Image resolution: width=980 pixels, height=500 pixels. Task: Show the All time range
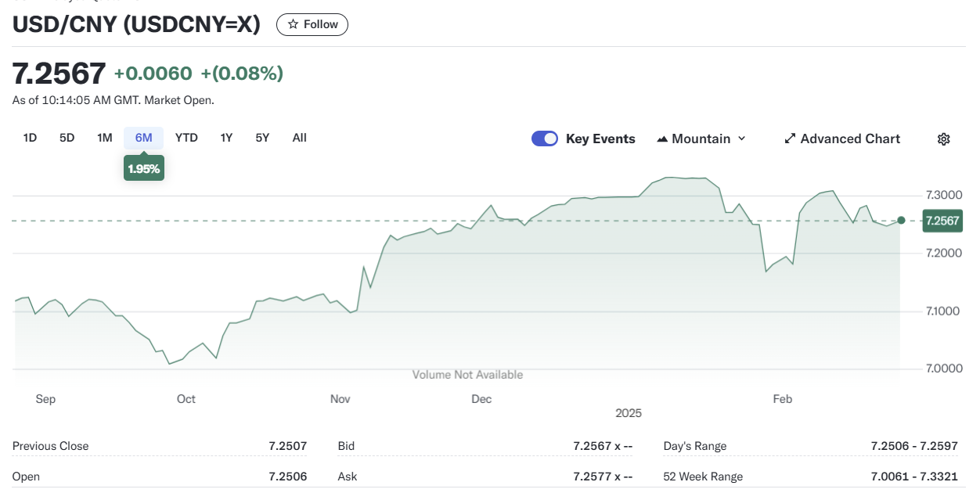tap(299, 138)
